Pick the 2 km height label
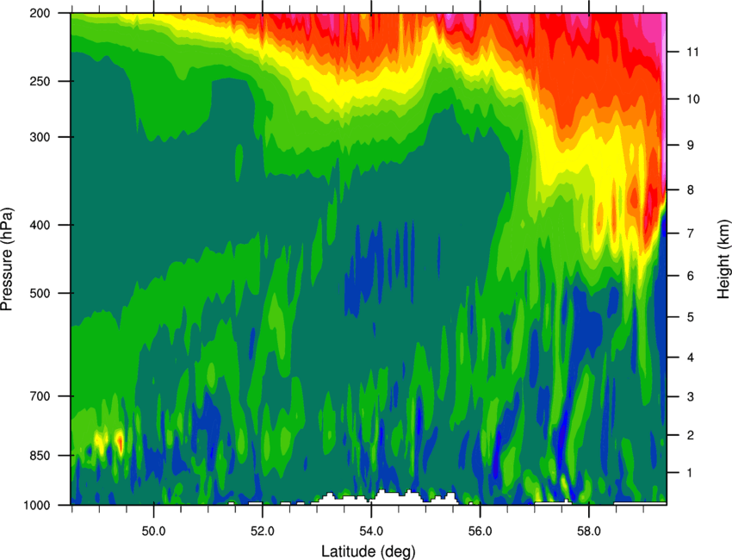 click(x=691, y=435)
